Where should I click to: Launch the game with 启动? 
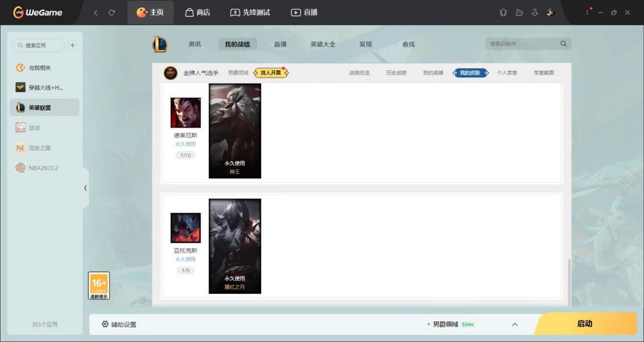coord(585,324)
